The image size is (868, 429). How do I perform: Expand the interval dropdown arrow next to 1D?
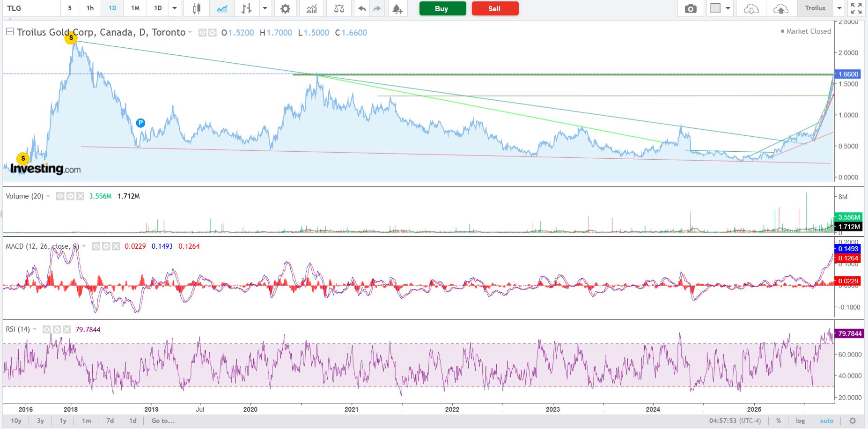click(x=175, y=8)
